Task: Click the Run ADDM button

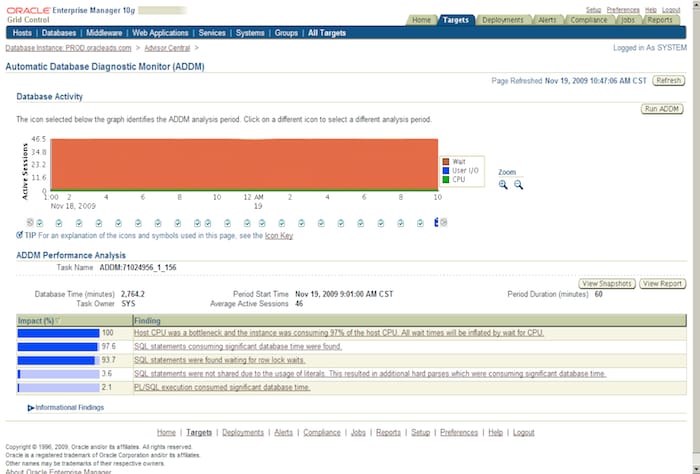Action: (662, 109)
